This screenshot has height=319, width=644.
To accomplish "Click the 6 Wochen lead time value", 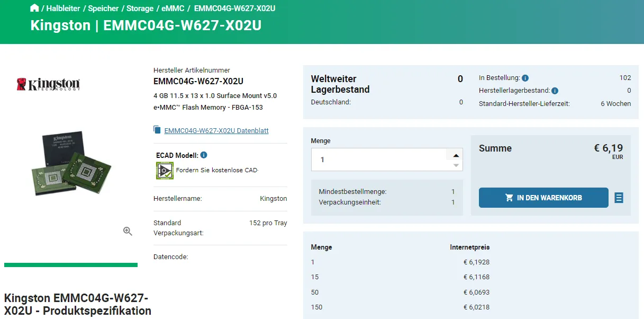I will [616, 104].
